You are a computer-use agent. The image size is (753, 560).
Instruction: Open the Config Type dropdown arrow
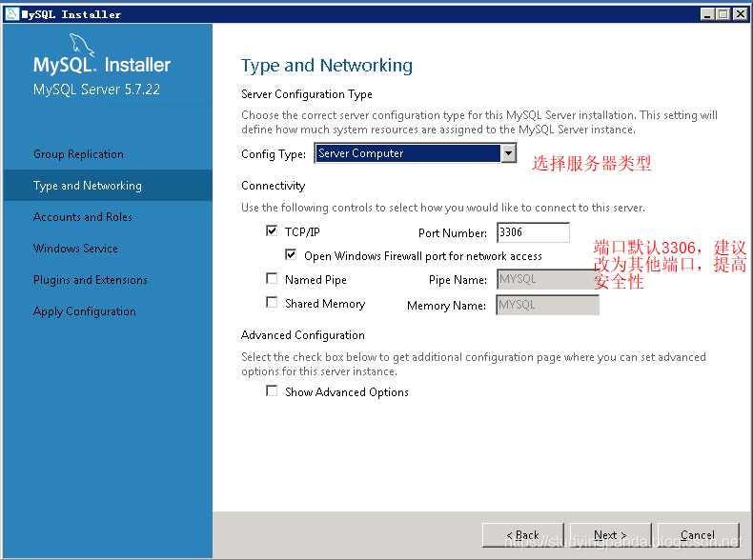tap(509, 153)
